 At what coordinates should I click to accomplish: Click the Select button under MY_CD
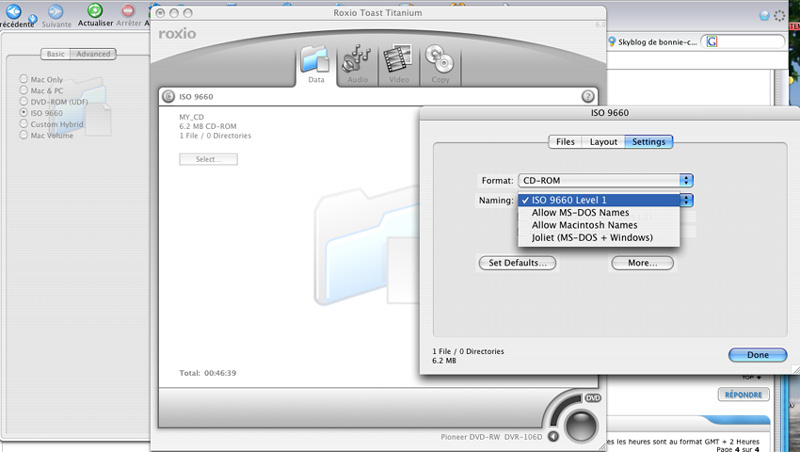[x=208, y=159]
